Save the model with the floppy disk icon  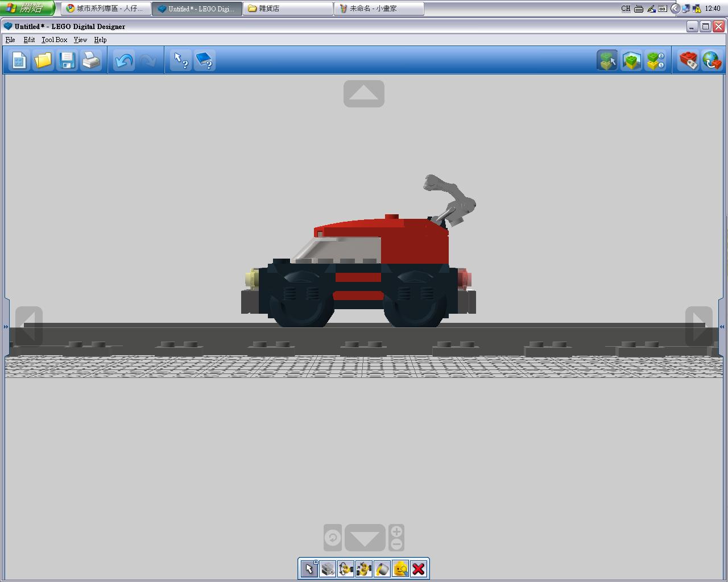click(67, 60)
